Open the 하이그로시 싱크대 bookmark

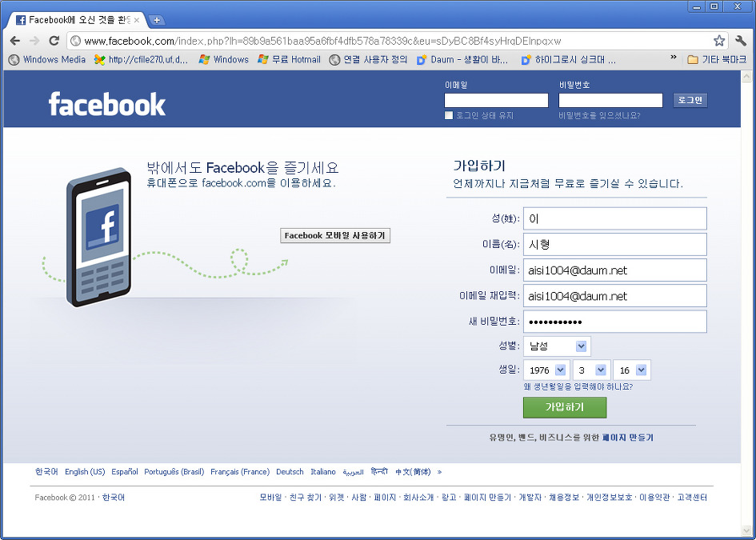click(569, 60)
